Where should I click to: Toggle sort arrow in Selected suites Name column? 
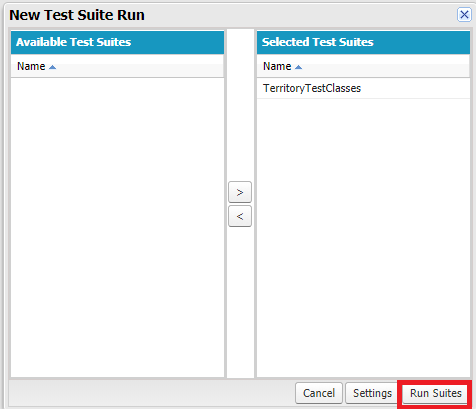(x=298, y=67)
